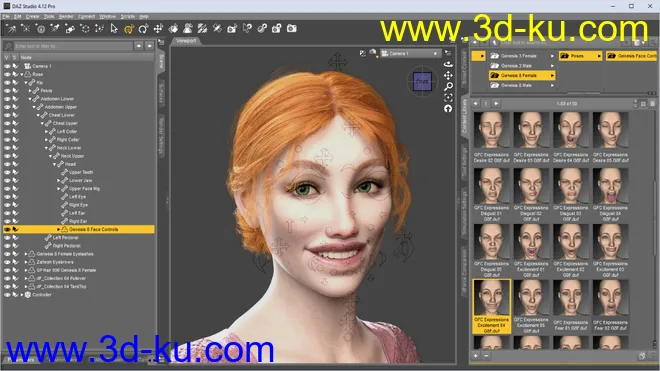This screenshot has width=660, height=371.
Task: Open the Window menu
Action: click(107, 16)
